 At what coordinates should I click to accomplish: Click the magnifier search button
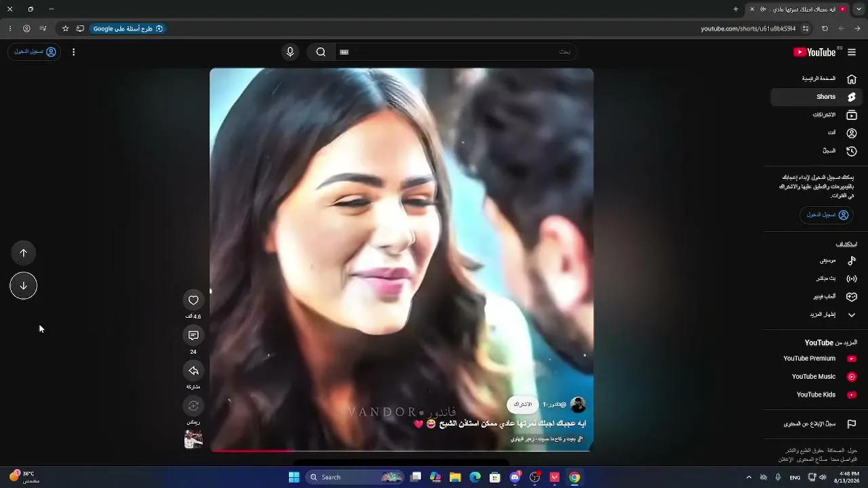(321, 52)
